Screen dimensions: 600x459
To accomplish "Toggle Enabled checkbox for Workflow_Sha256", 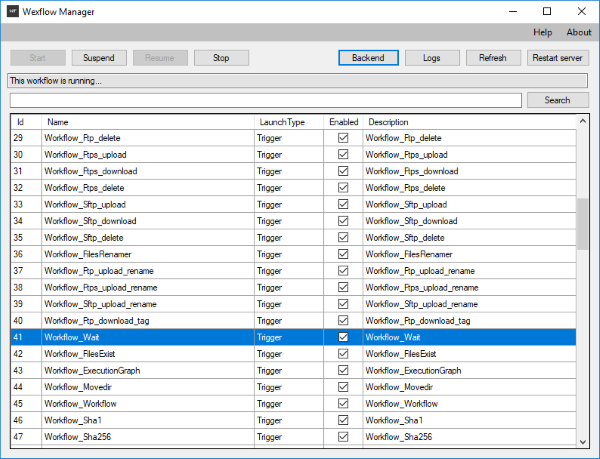I will pyautogui.click(x=343, y=437).
